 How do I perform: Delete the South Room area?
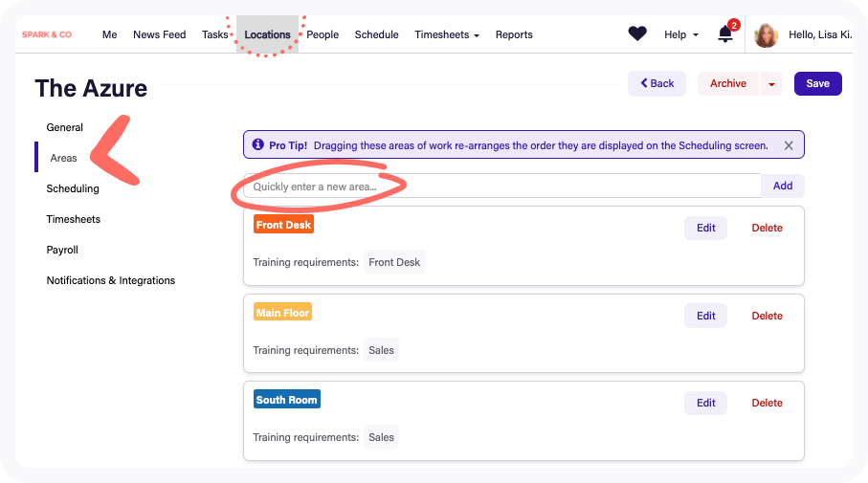pos(767,403)
